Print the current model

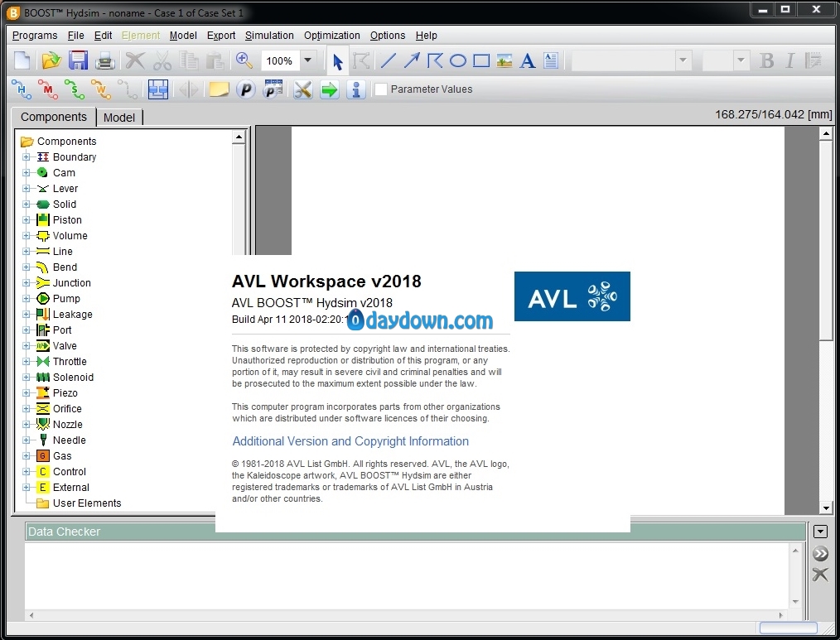click(x=105, y=61)
